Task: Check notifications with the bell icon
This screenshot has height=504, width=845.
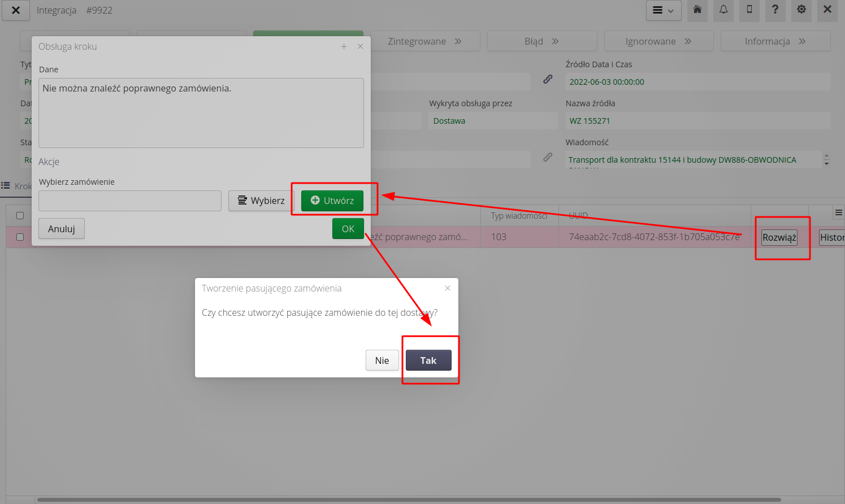Action: (723, 10)
